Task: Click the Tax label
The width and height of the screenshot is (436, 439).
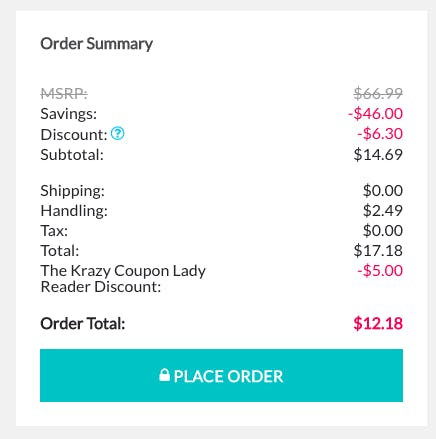Action: coord(54,231)
